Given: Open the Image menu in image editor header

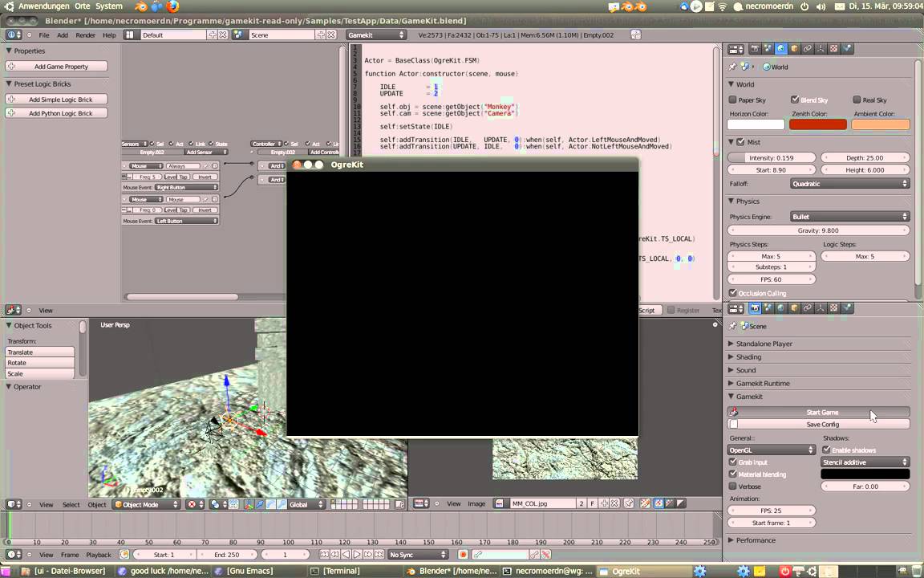Looking at the screenshot, I should click(x=476, y=503).
